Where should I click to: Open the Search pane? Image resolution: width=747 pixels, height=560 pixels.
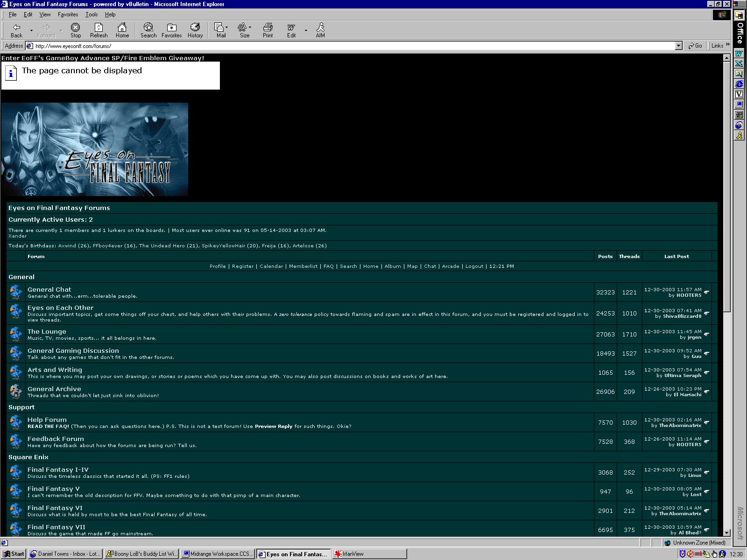(148, 30)
